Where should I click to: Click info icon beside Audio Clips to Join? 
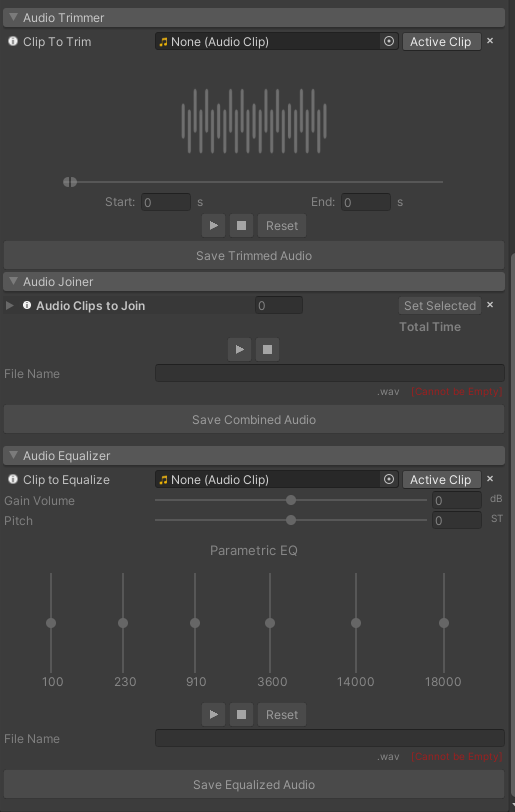point(27,306)
